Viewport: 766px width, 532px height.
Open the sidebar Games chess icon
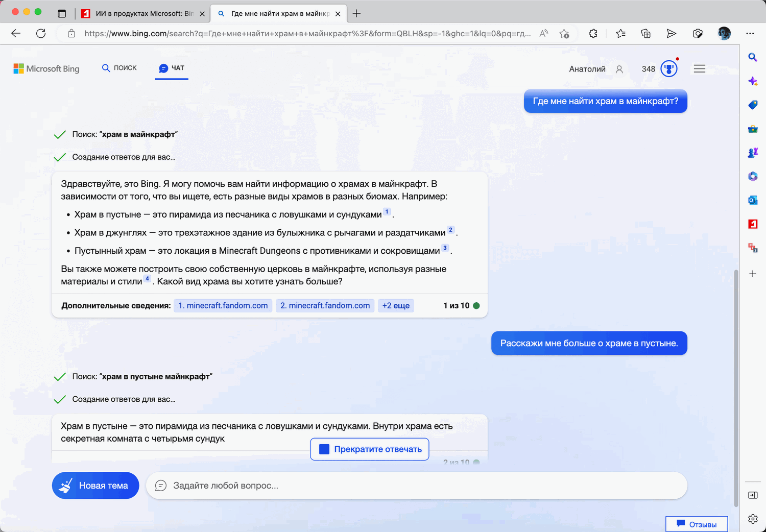click(x=753, y=152)
